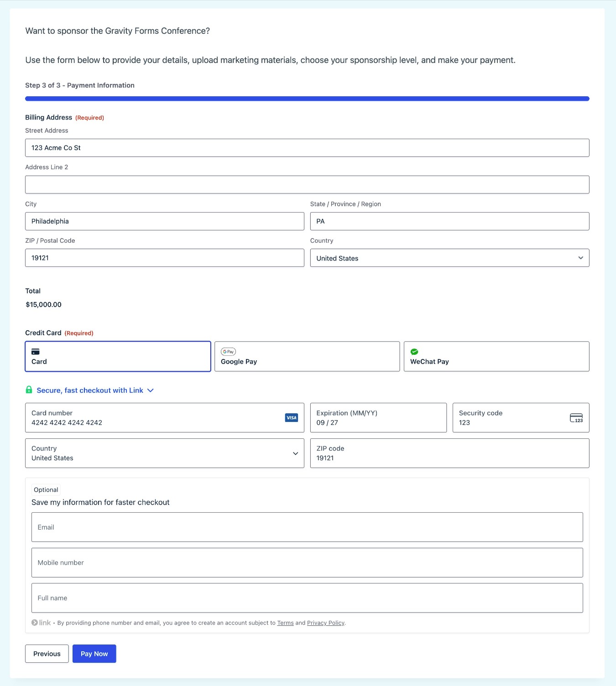Image resolution: width=616 pixels, height=686 pixels.
Task: Click the chevron on billing Country selector
Action: 580,258
